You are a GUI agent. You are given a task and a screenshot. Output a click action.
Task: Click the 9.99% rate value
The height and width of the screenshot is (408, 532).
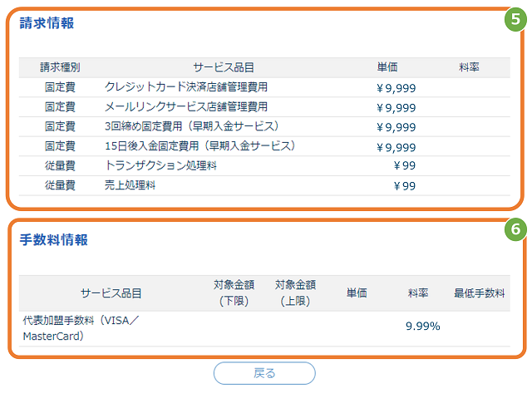(x=423, y=327)
